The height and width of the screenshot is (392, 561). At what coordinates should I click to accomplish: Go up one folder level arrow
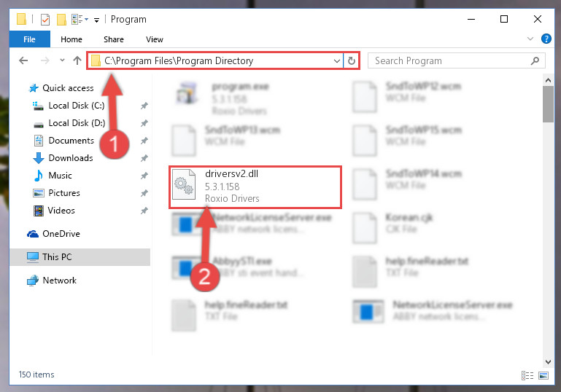tap(77, 60)
